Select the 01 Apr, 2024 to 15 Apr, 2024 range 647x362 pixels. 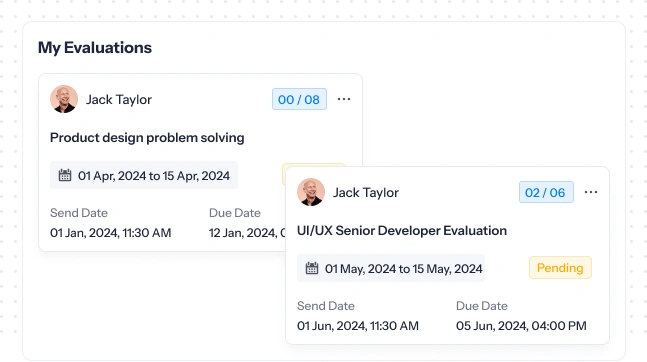[144, 175]
